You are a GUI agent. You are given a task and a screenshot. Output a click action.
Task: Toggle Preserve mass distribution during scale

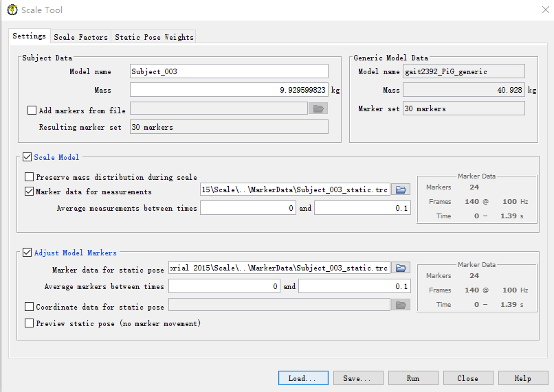tap(30, 177)
